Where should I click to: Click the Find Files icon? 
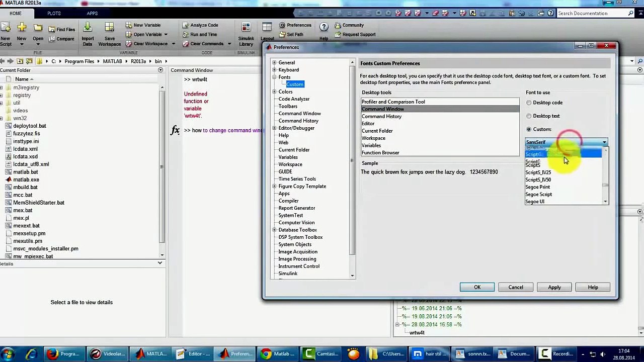point(52,30)
